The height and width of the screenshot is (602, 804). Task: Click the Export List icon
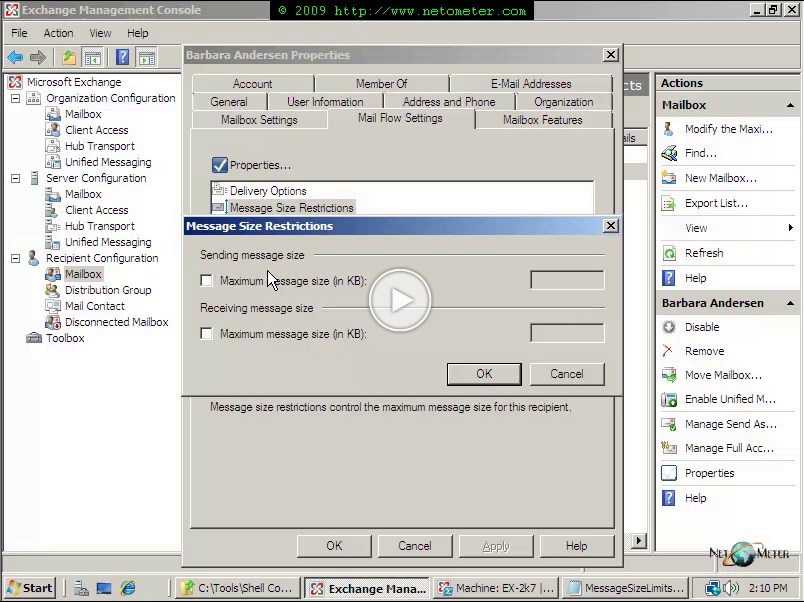coord(669,203)
